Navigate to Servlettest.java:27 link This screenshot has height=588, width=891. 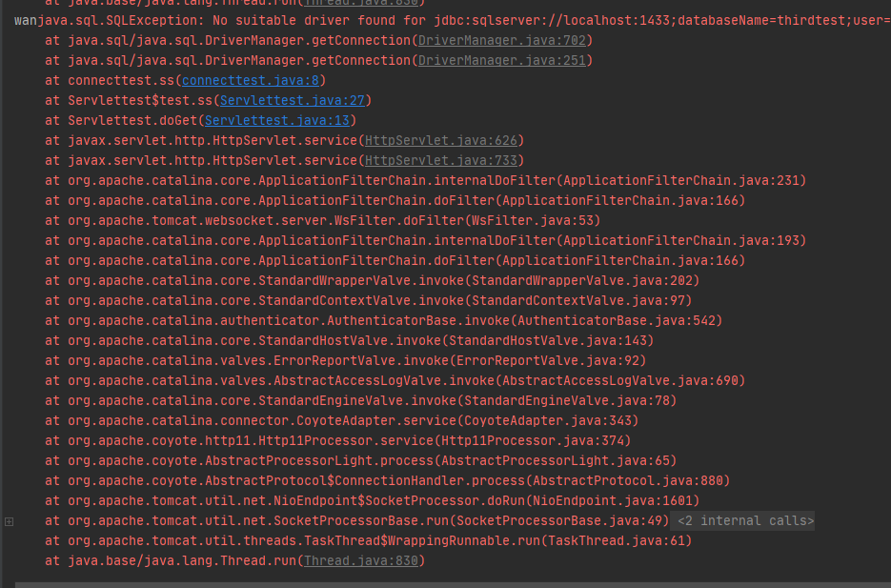(292, 101)
